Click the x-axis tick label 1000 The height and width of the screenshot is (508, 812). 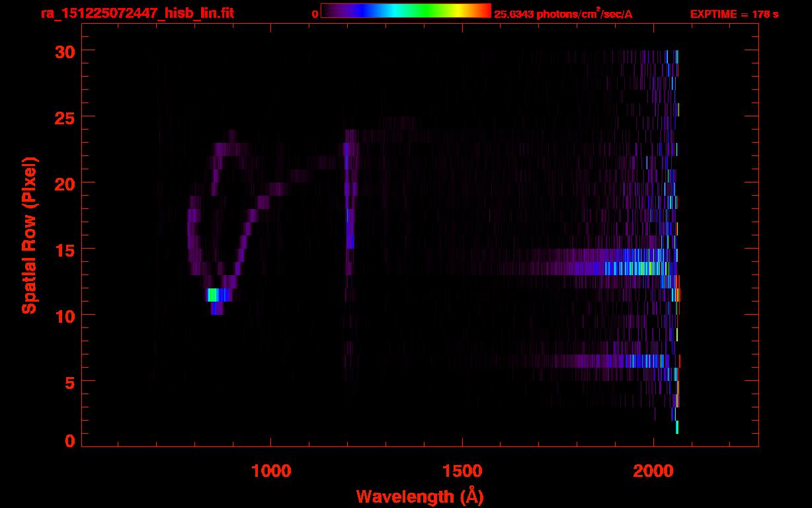point(272,470)
